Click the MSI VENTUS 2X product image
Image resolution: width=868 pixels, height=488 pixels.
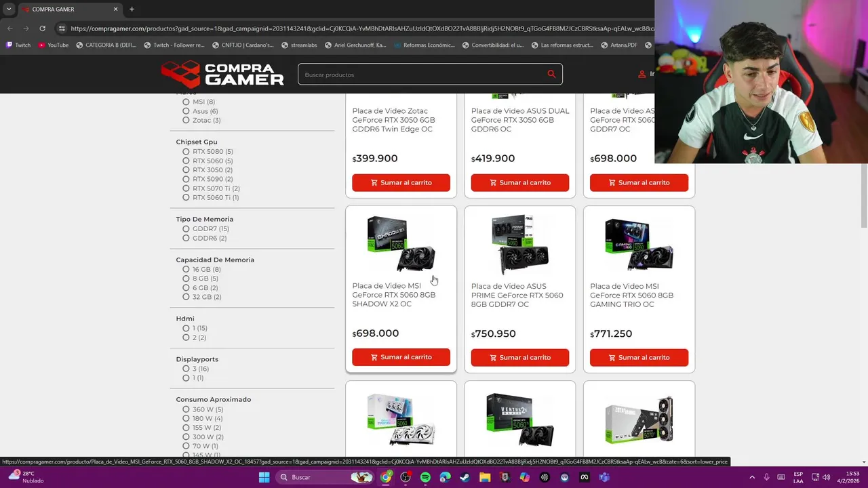(x=520, y=420)
